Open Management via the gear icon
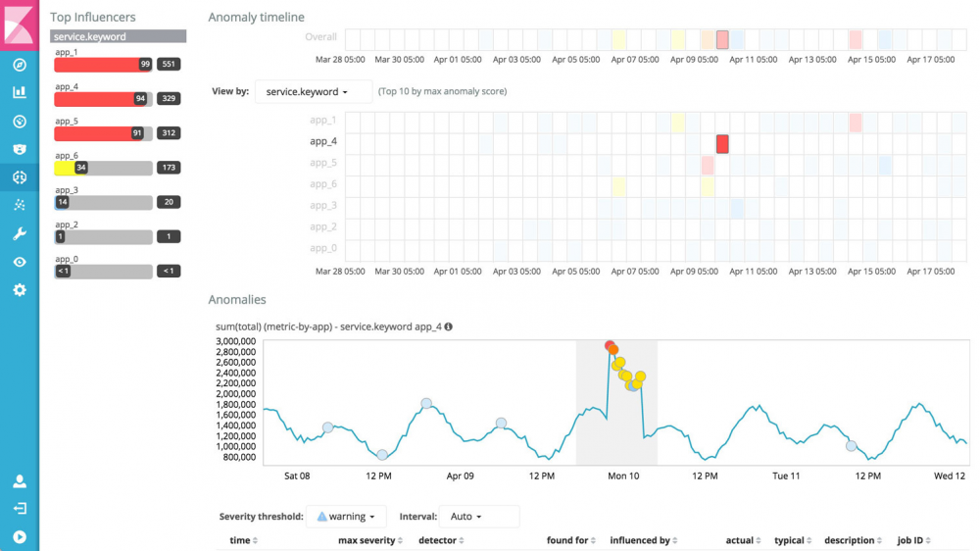This screenshot has width=980, height=551. [20, 290]
